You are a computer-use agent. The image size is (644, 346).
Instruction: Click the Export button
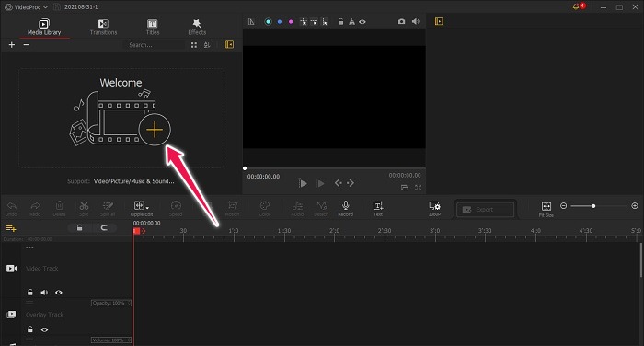click(x=485, y=210)
